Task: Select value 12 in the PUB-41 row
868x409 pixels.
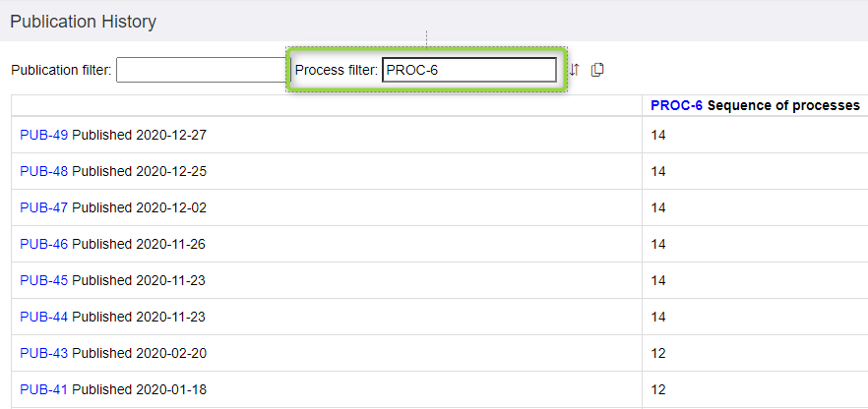Action: pos(658,389)
